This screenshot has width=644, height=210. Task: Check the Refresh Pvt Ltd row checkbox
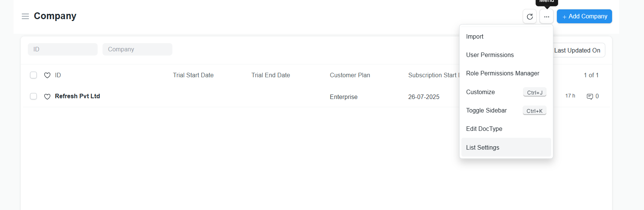click(33, 96)
